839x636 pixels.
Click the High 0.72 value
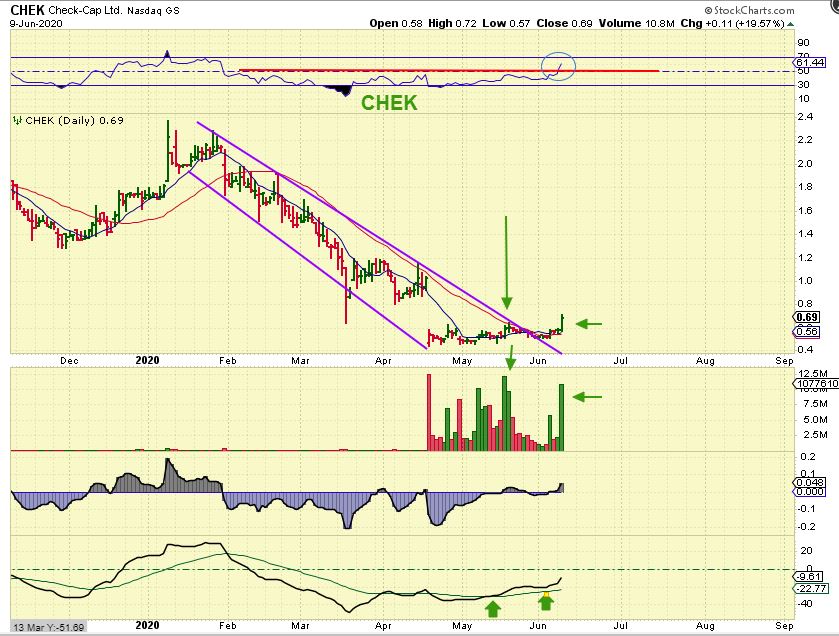452,24
